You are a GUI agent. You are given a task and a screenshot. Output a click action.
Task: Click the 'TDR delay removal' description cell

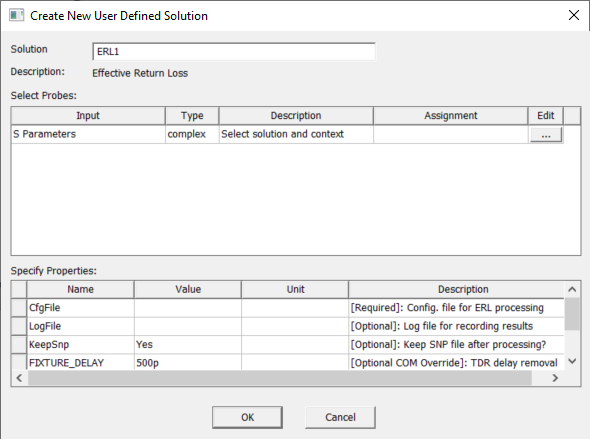coord(457,363)
